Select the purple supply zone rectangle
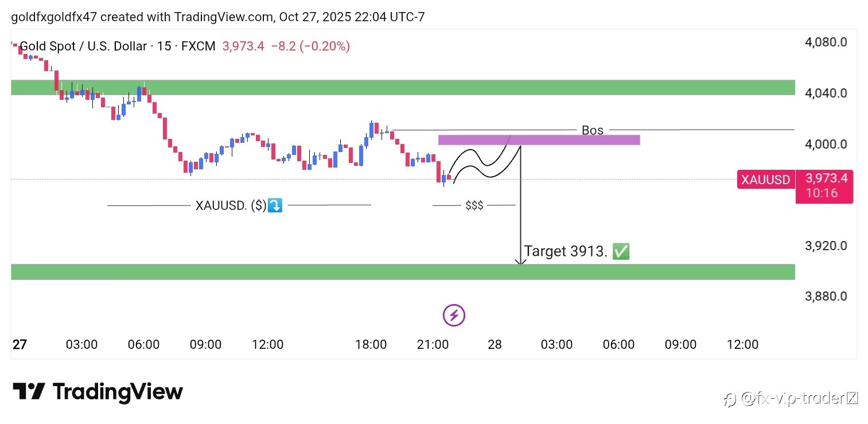Screen dimensions: 868x424 click(538, 140)
